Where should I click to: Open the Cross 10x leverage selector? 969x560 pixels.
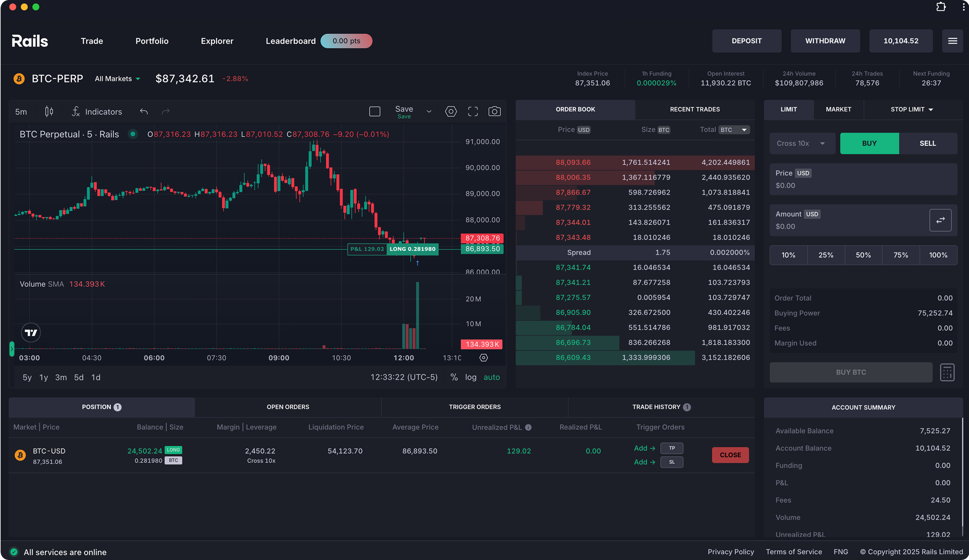point(802,143)
